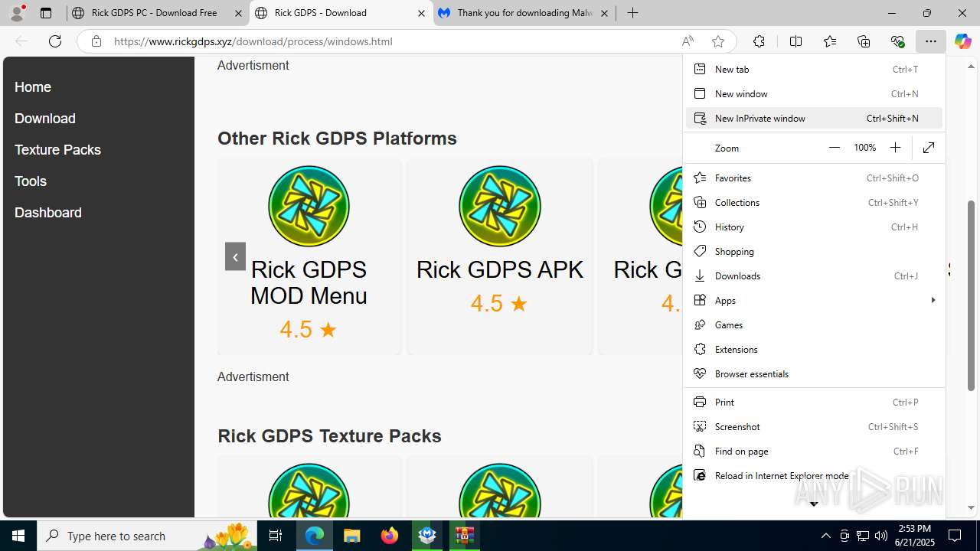This screenshot has width=980, height=551.
Task: Reload in Internet Explorer mode
Action: (x=813, y=475)
